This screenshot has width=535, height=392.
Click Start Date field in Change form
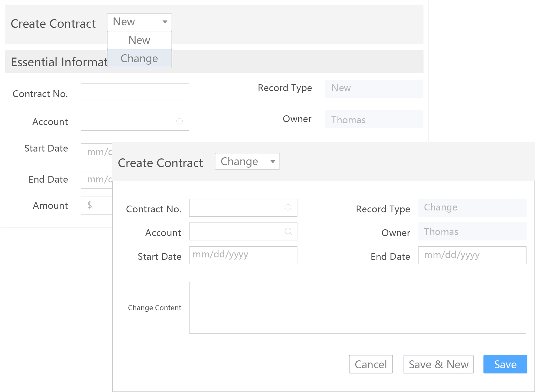pos(243,255)
